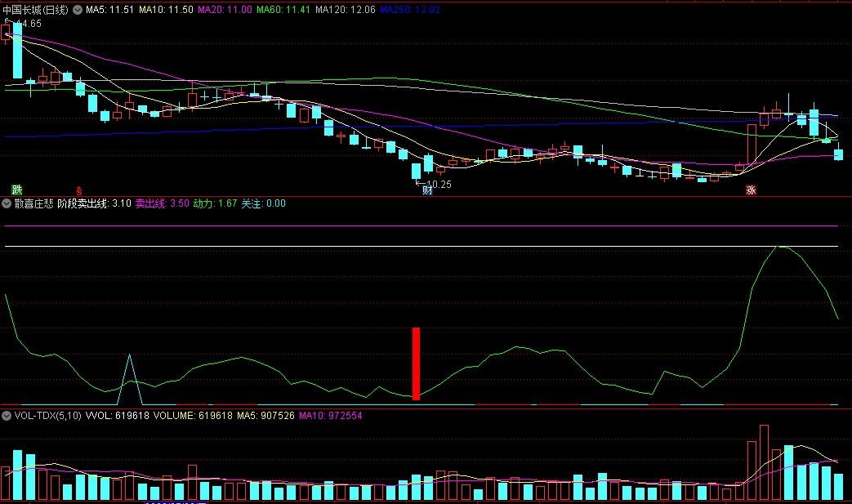Viewport: 852px width, 504px height.
Task: Open the main chart indicator dropdown arrow
Action: coord(78,10)
